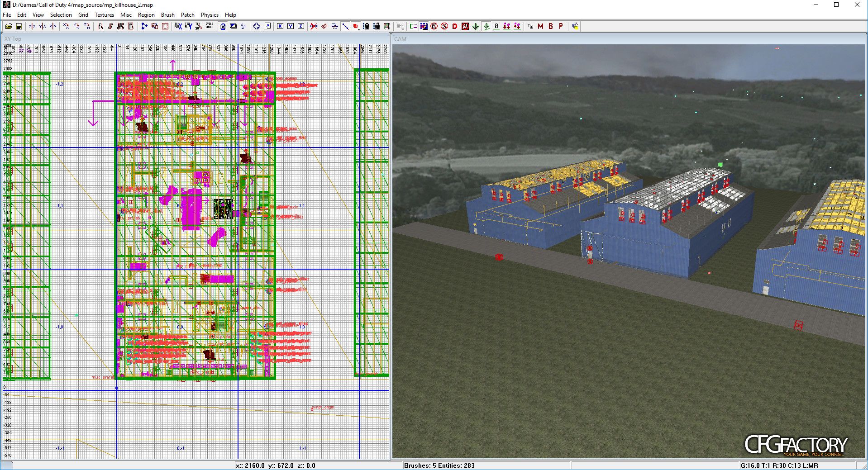Click the red M toolbar icon
The height and width of the screenshot is (470, 868).
(x=540, y=26)
